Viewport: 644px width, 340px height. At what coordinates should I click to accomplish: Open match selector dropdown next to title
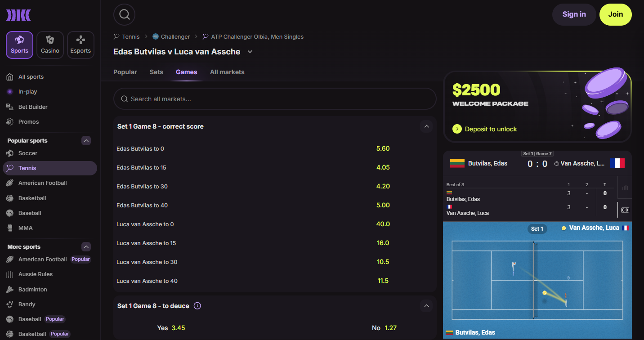[x=250, y=52]
